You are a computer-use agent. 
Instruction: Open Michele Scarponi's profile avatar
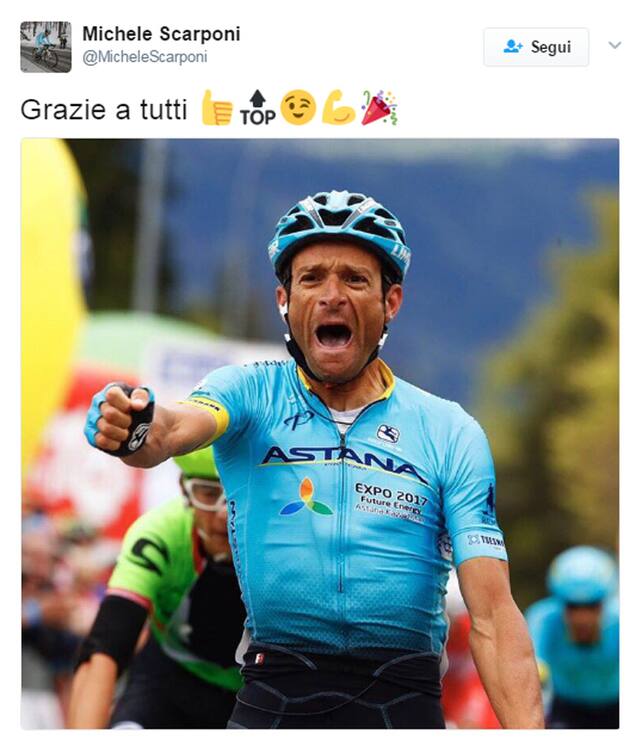[46, 47]
